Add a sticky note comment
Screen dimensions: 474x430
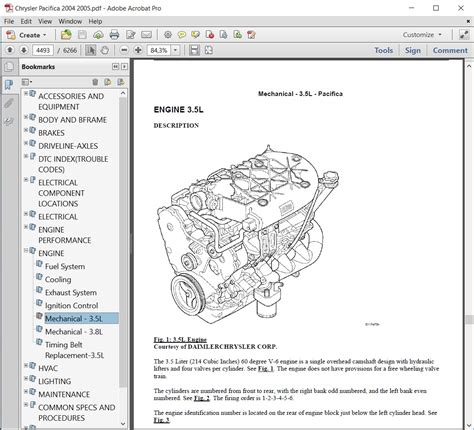(182, 35)
